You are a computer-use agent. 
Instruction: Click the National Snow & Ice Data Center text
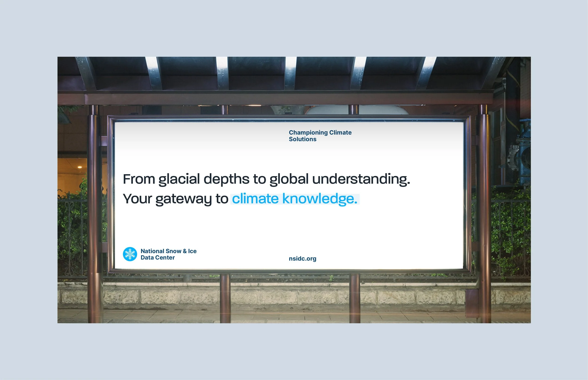tap(168, 254)
